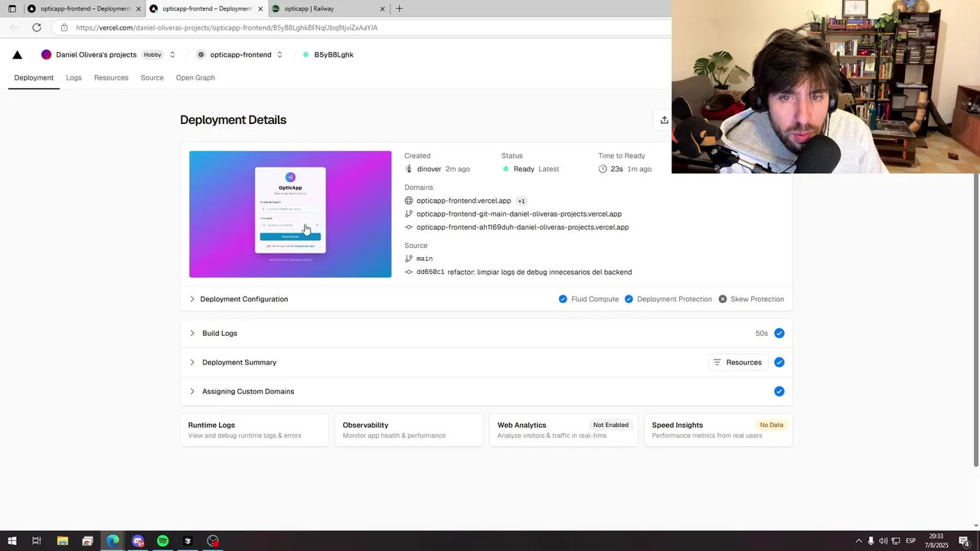Open the Runtime Logs card
Viewport: 980px width, 551px height.
click(x=254, y=430)
